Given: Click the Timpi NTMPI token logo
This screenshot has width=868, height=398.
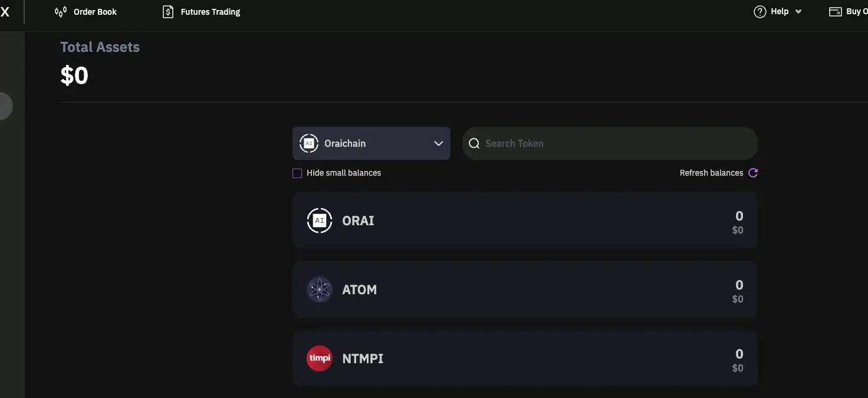Looking at the screenshot, I should (320, 358).
